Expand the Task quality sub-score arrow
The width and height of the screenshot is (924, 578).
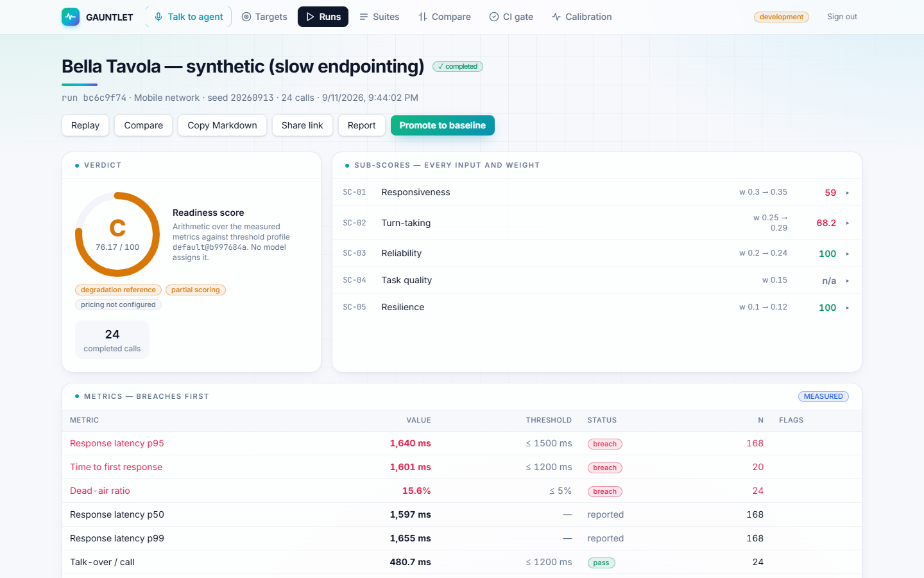pos(848,281)
